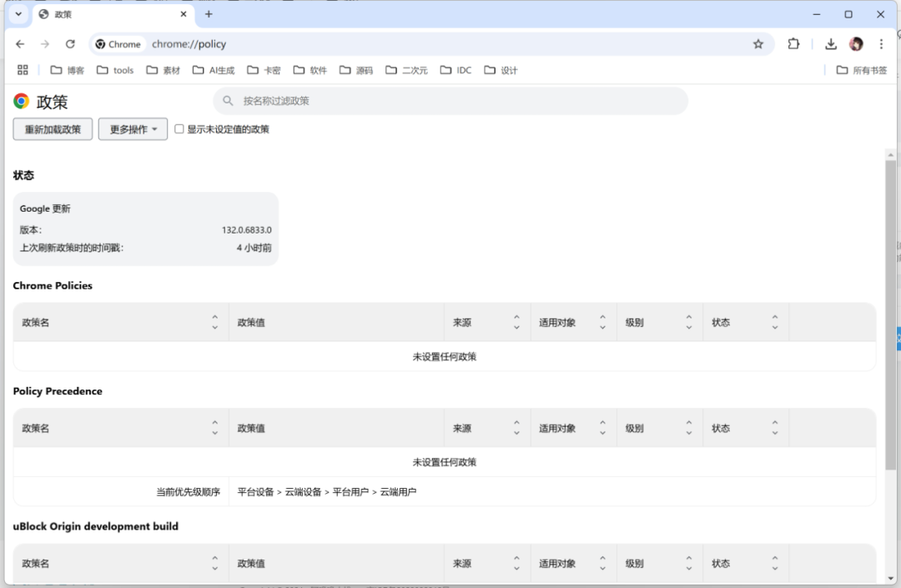Go back using the browser back arrow

(20, 44)
